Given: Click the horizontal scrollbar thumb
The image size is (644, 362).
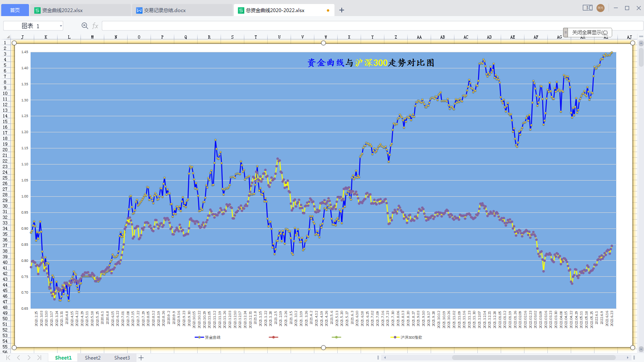Looking at the screenshot, I should [533, 358].
